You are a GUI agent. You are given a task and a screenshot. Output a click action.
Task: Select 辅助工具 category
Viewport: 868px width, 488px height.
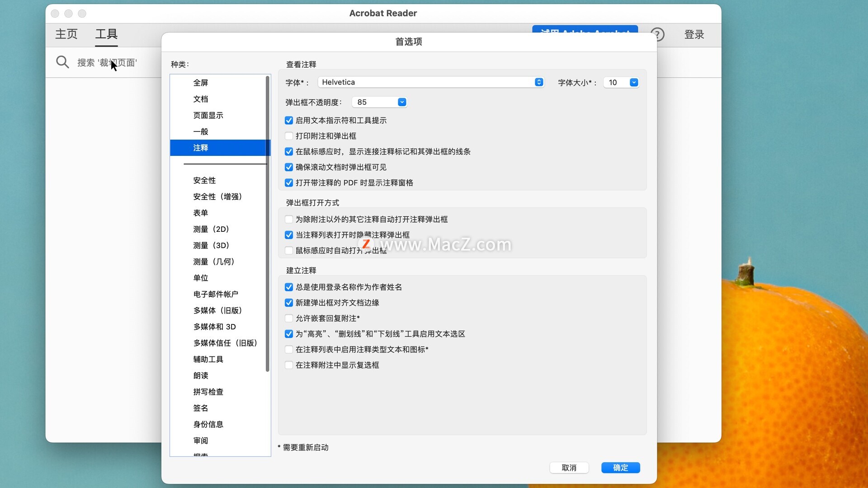pyautogui.click(x=218, y=359)
